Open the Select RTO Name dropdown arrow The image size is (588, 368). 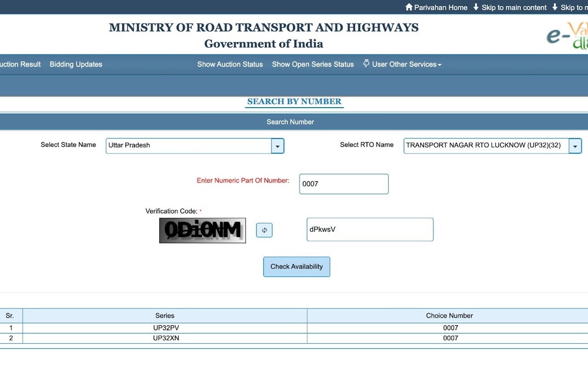(x=575, y=145)
